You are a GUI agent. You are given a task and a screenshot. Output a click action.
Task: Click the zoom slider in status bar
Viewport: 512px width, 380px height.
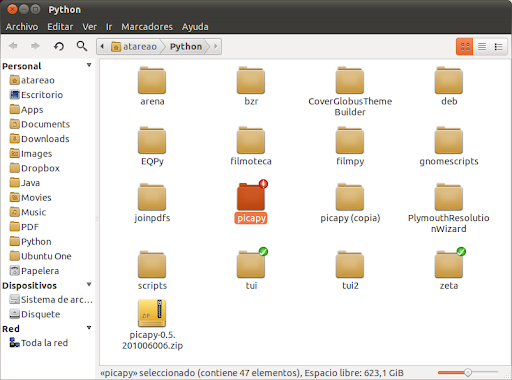[468, 372]
